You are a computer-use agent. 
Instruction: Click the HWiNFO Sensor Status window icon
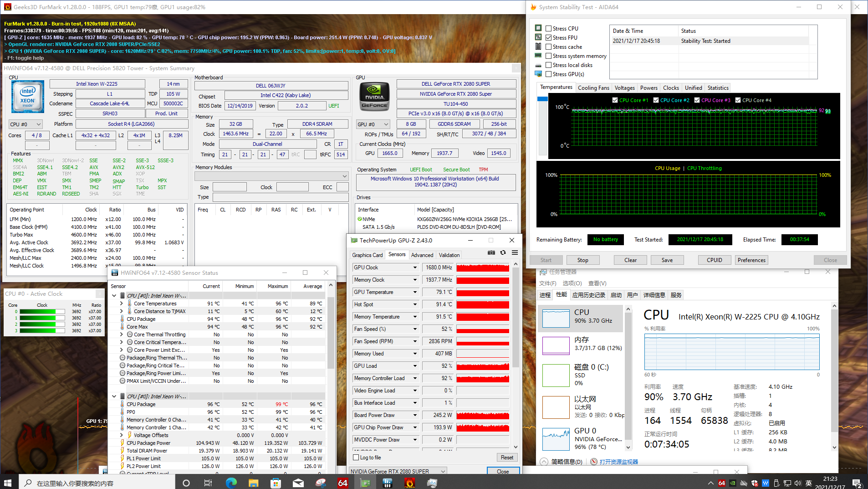[x=115, y=273]
